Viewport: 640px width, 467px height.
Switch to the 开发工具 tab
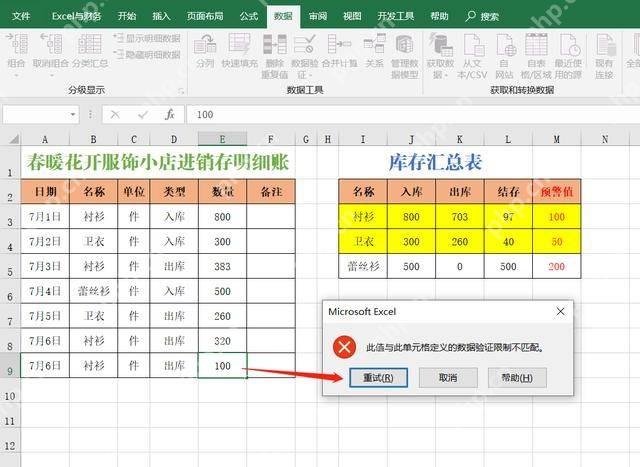[x=396, y=16]
